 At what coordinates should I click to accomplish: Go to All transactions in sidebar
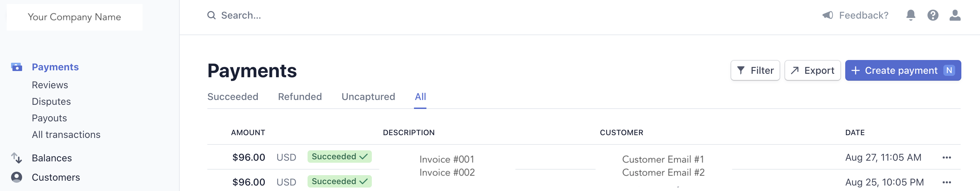[x=66, y=135]
